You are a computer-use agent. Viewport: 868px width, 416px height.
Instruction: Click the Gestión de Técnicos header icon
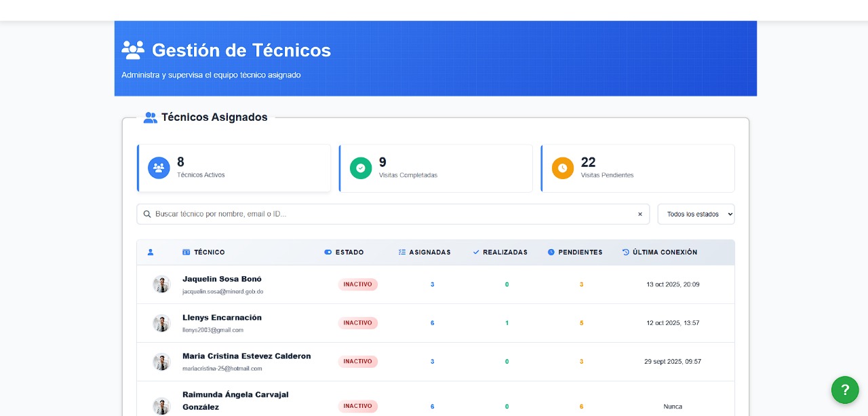(133, 50)
